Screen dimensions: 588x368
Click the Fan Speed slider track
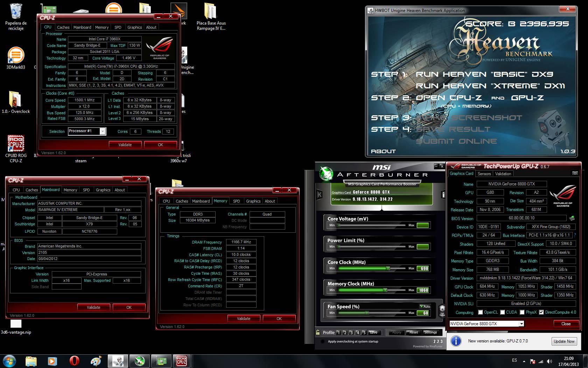371,313
